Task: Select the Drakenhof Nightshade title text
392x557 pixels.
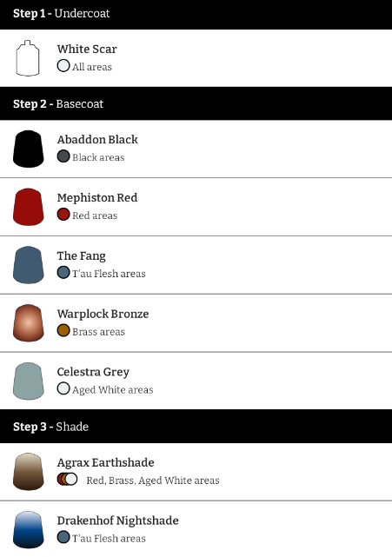Action: pyautogui.click(x=118, y=521)
